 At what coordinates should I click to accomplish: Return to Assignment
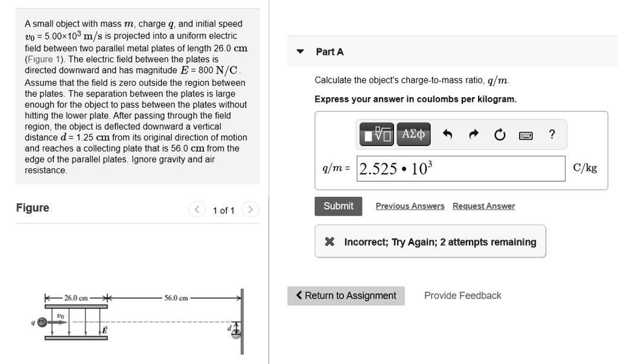pyautogui.click(x=346, y=296)
